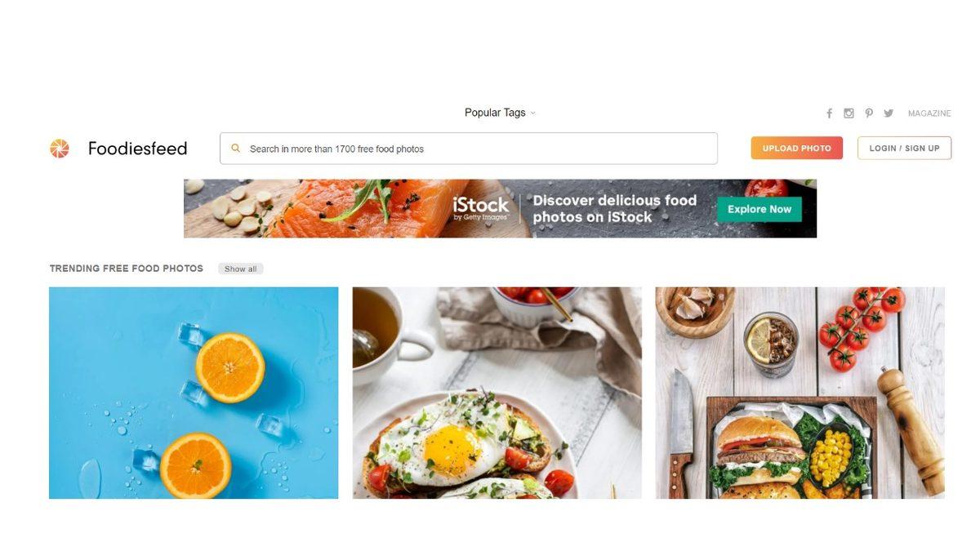Click the orange Foodiesfeed logo icon
This screenshot has width=980, height=551.
(60, 149)
